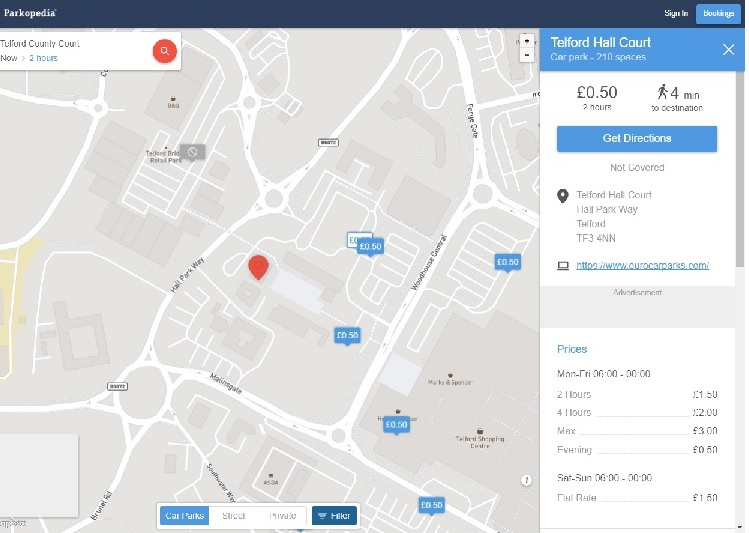
Task: Click the £0.50 marker south of the pin
Action: [347, 336]
